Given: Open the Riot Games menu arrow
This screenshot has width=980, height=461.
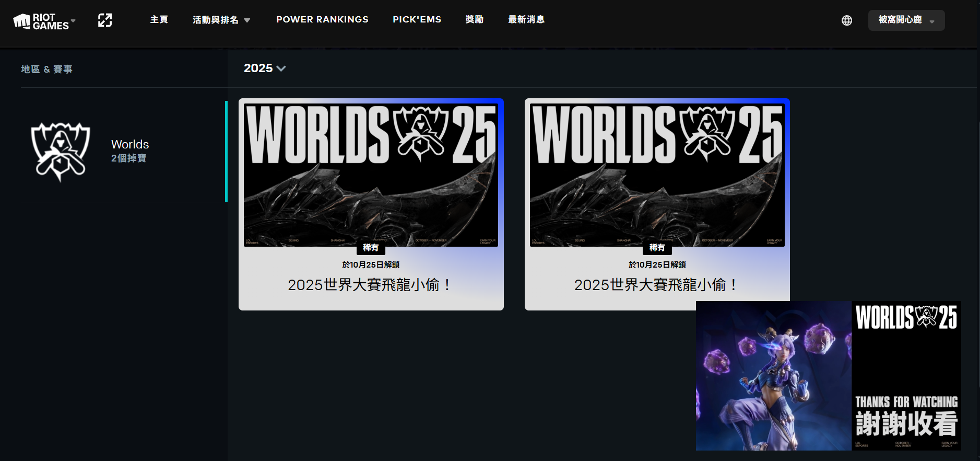Looking at the screenshot, I should (x=73, y=21).
